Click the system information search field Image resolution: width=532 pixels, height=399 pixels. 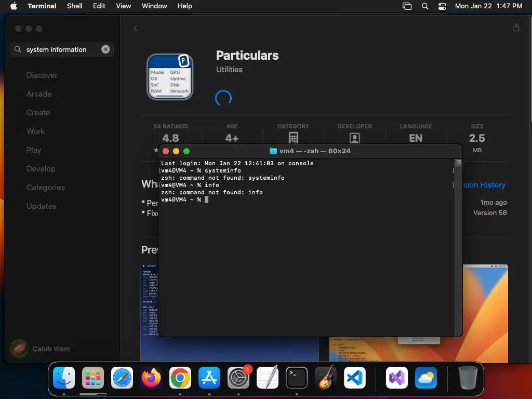pos(61,49)
